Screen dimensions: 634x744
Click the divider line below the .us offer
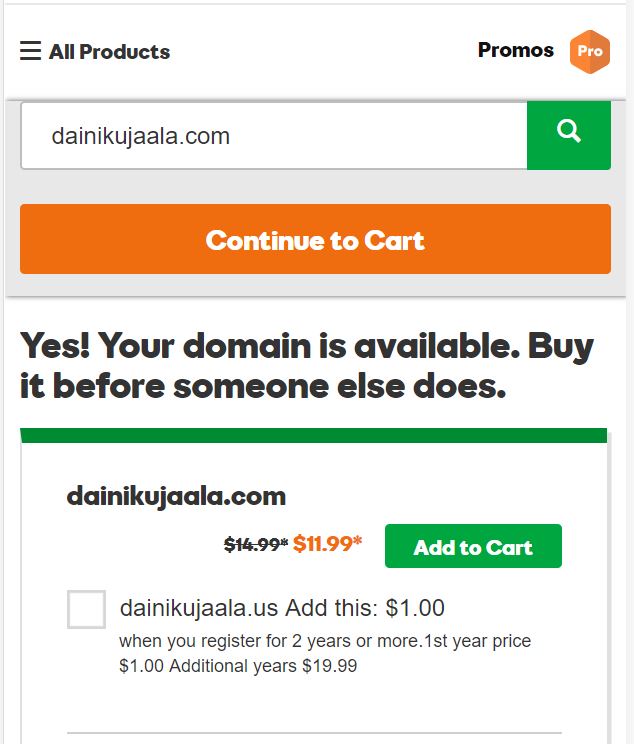[x=337, y=733]
